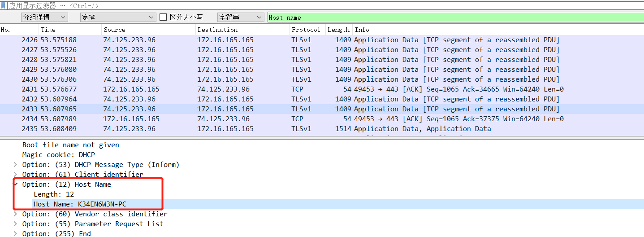Select TCP ACK packet 2431
Image resolution: width=644 pixels, height=237 pixels.
click(x=322, y=89)
